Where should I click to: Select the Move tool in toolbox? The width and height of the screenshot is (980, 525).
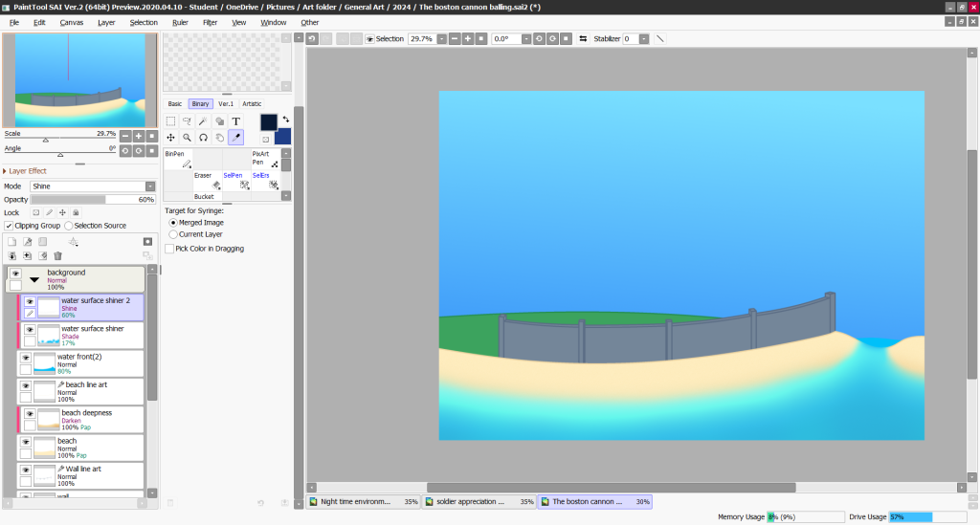[x=170, y=138]
